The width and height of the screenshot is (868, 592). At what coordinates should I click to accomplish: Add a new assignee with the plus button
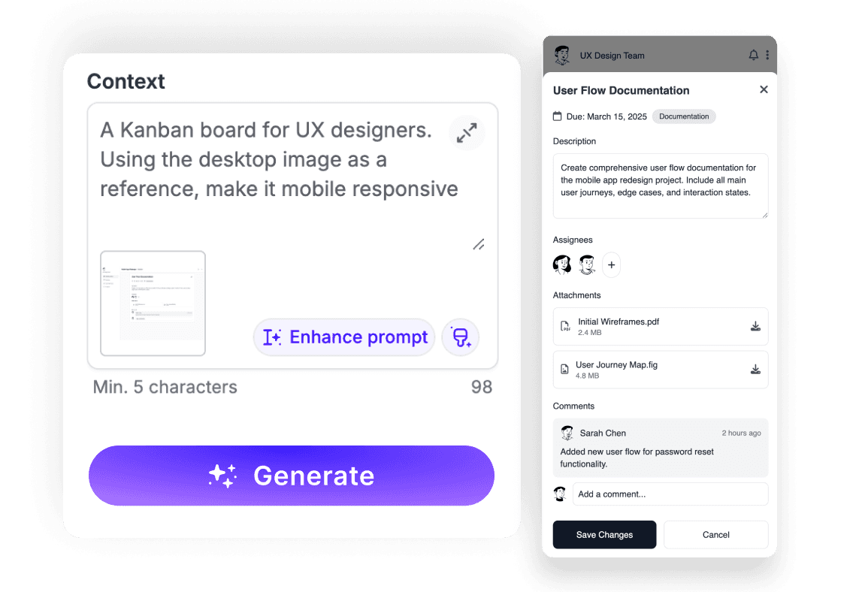click(x=611, y=264)
